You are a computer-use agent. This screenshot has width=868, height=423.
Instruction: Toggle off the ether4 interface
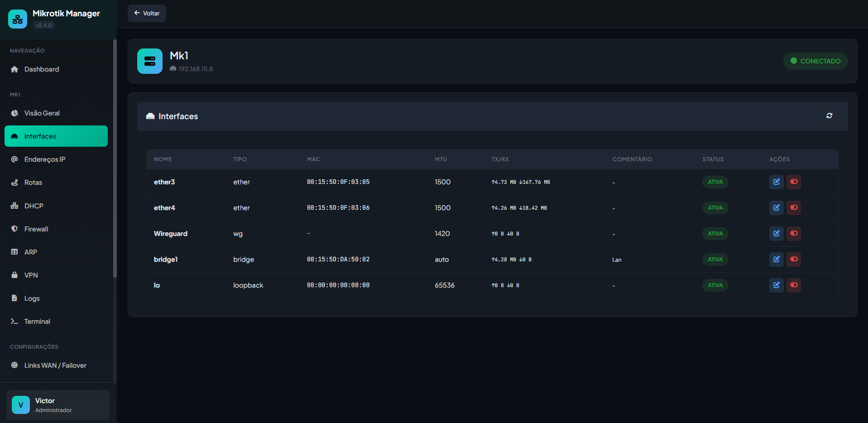tap(794, 208)
